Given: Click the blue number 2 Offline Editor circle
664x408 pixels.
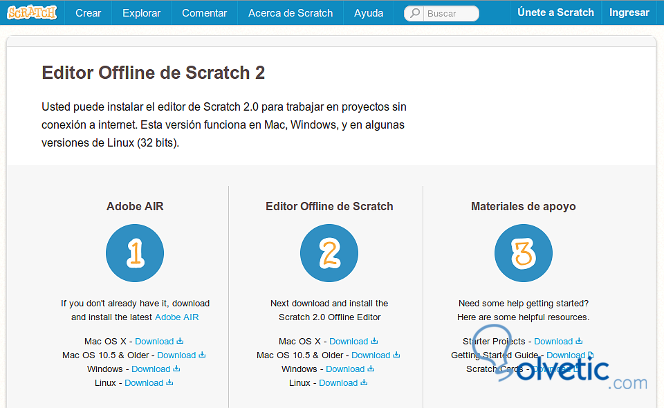Looking at the screenshot, I should (x=329, y=253).
